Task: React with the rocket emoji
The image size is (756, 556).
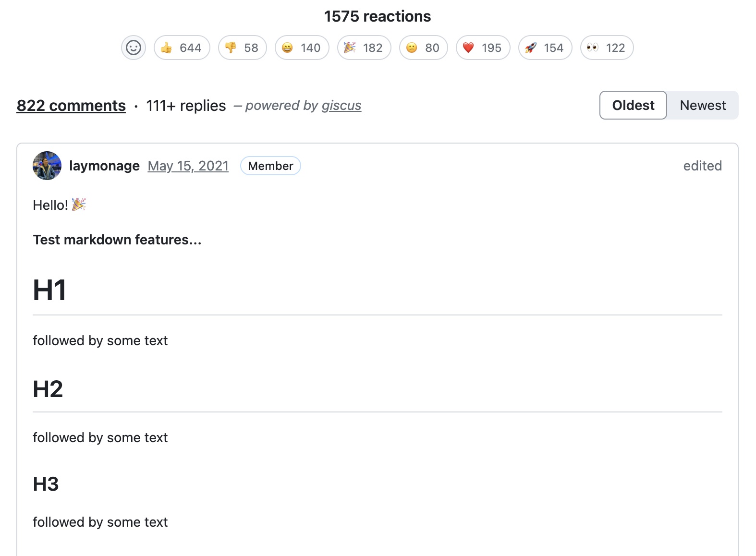Action: pyautogui.click(x=545, y=48)
